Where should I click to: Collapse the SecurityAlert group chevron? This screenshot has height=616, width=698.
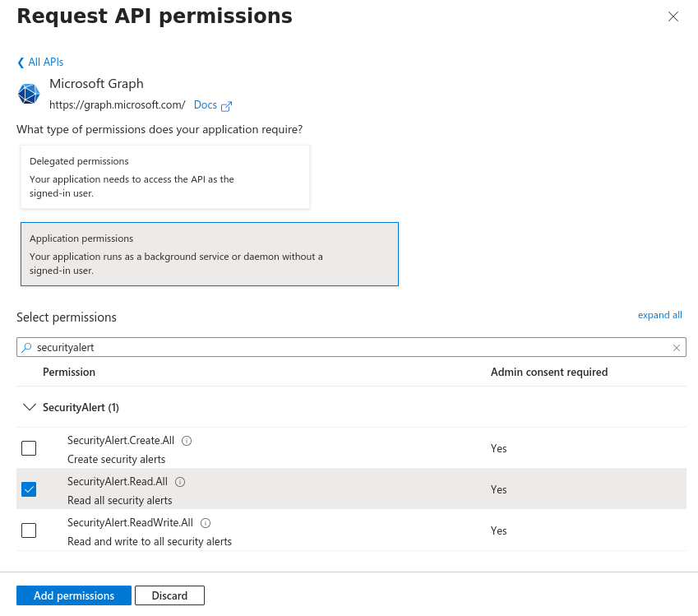[x=30, y=407]
